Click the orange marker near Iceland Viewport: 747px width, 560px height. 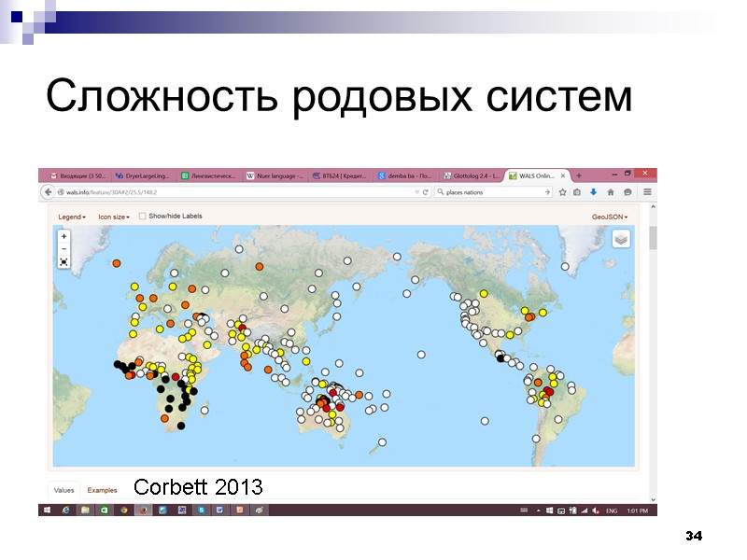[116, 263]
